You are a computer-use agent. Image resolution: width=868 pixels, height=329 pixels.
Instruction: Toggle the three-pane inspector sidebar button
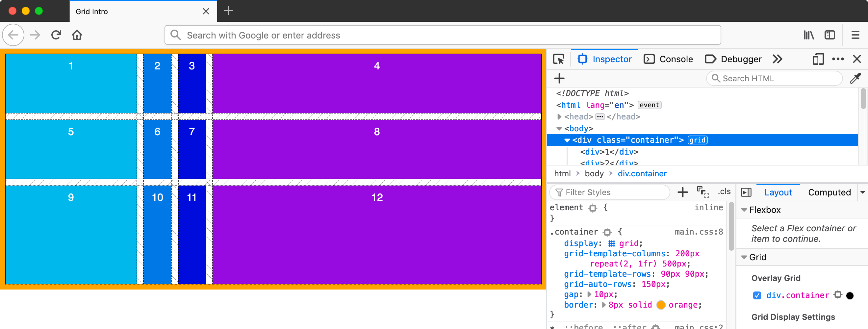click(x=746, y=192)
